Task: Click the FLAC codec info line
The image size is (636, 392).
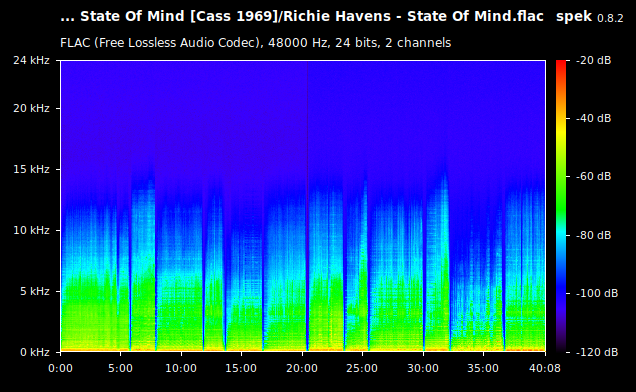Action: 256,43
